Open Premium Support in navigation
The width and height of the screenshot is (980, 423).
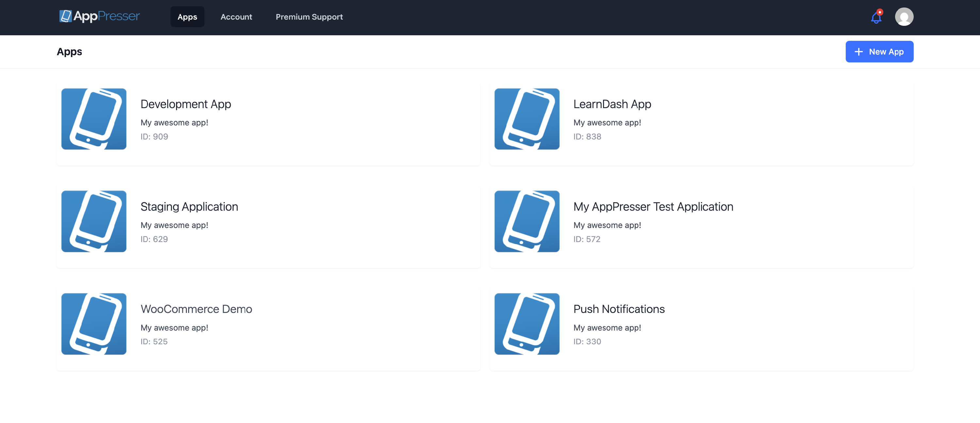click(x=309, y=17)
